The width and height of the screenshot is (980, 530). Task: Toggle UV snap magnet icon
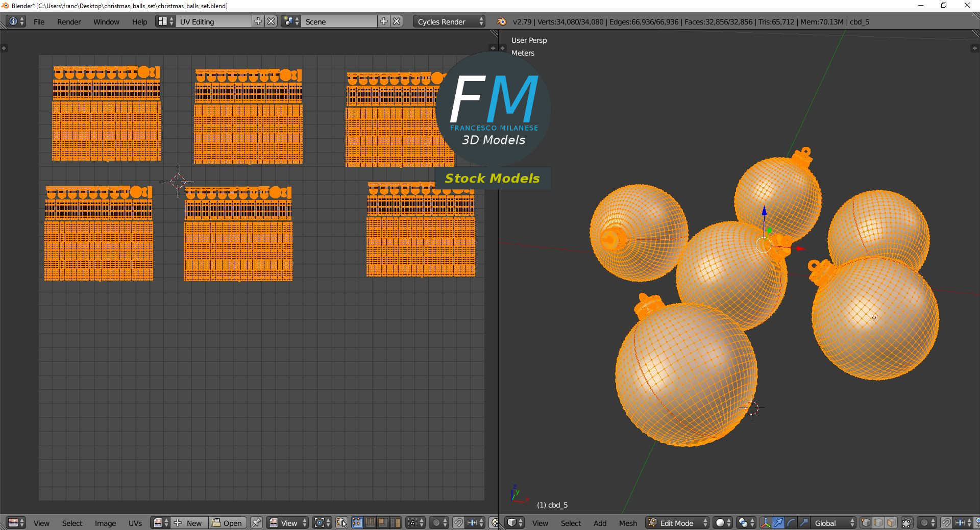(x=458, y=523)
